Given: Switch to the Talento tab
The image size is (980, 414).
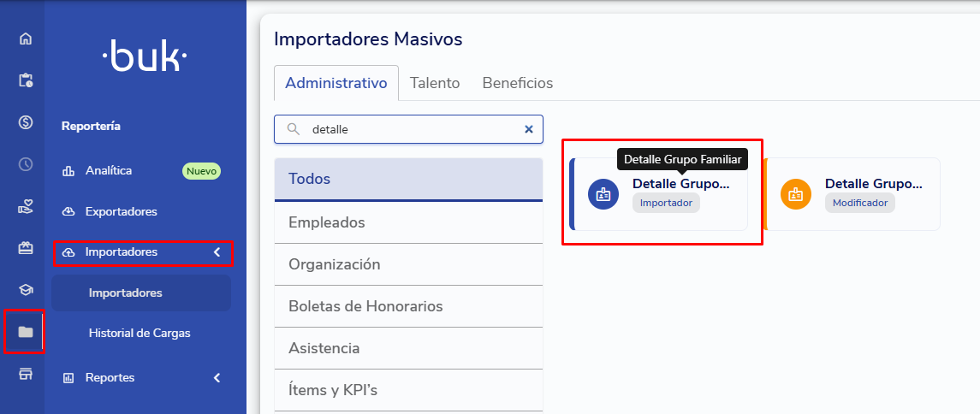Looking at the screenshot, I should pos(435,83).
